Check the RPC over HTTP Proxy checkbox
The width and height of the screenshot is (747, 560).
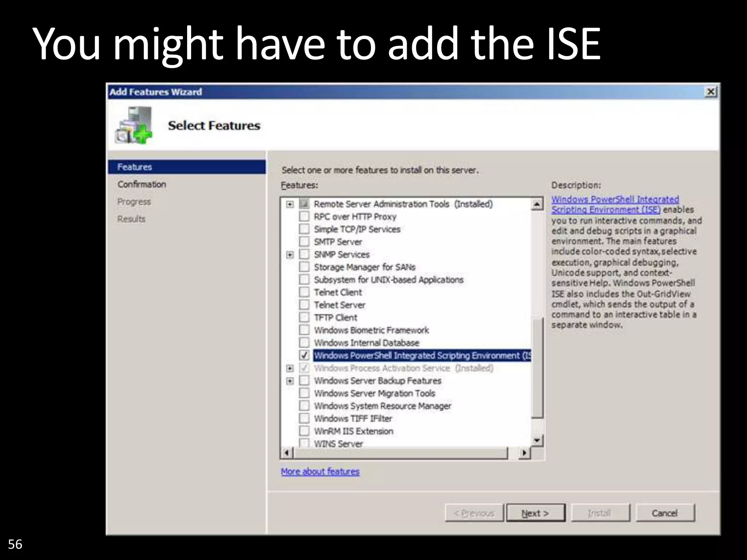tap(304, 217)
